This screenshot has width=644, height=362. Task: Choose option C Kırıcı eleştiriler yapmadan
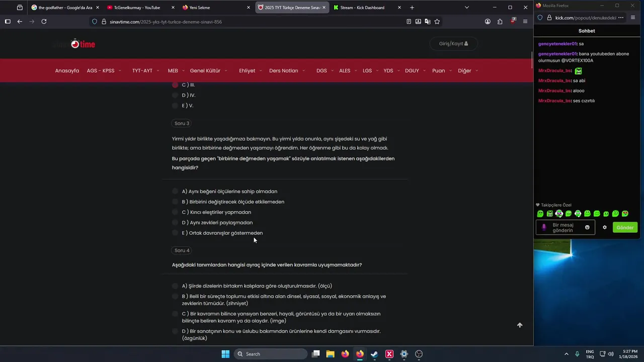tap(175, 212)
